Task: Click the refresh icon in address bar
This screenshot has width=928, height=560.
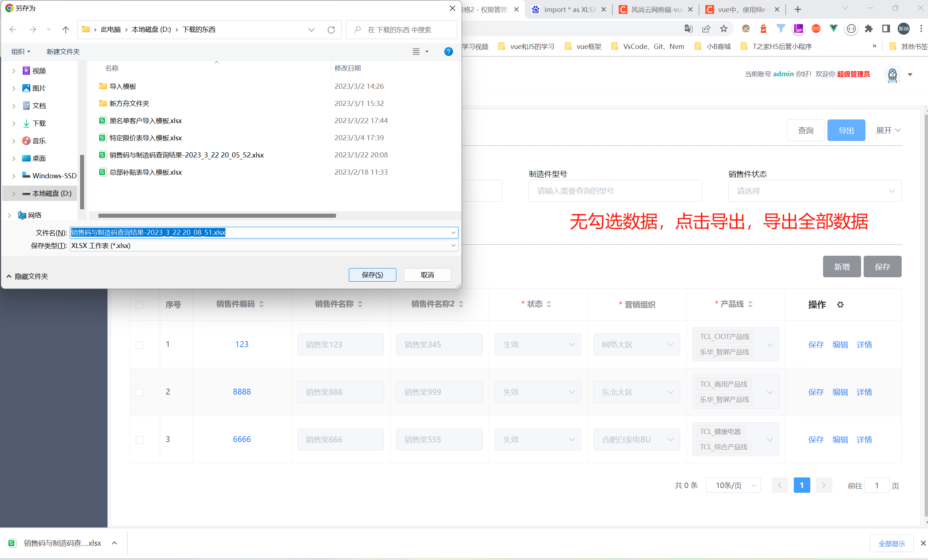Action: click(x=331, y=30)
